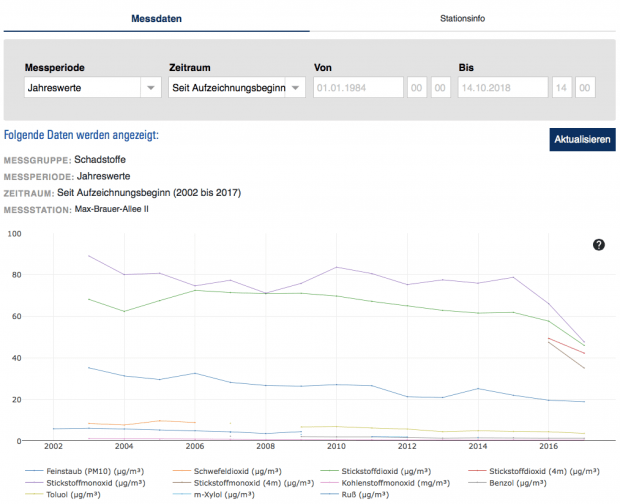This screenshot has height=504, width=620.
Task: Click the Bis date field 14.10.2018
Action: (502, 89)
